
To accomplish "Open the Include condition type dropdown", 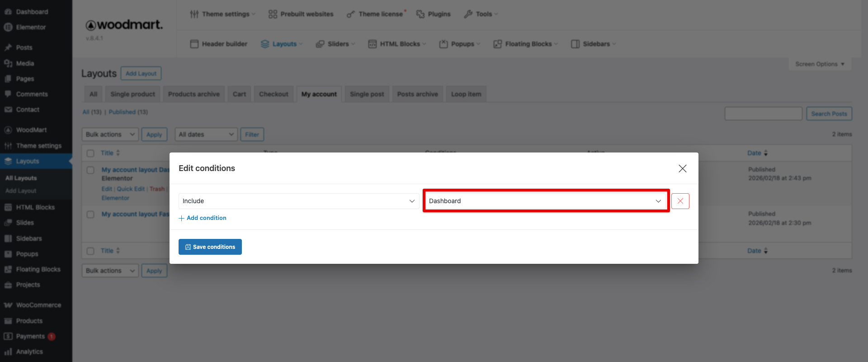I will 298,201.
